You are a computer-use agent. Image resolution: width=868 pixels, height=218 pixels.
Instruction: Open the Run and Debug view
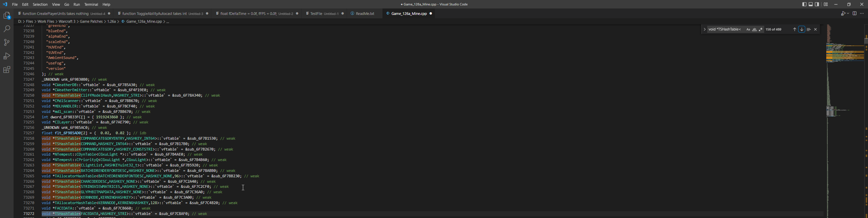click(x=7, y=56)
